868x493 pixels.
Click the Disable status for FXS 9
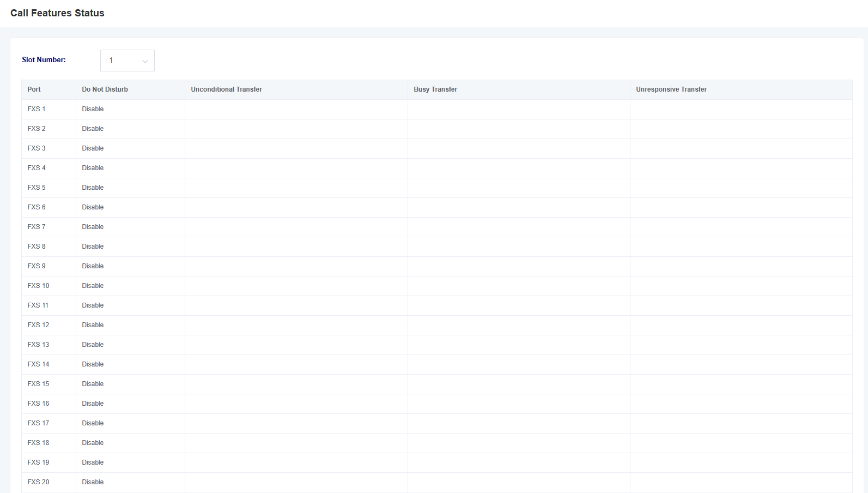point(93,266)
